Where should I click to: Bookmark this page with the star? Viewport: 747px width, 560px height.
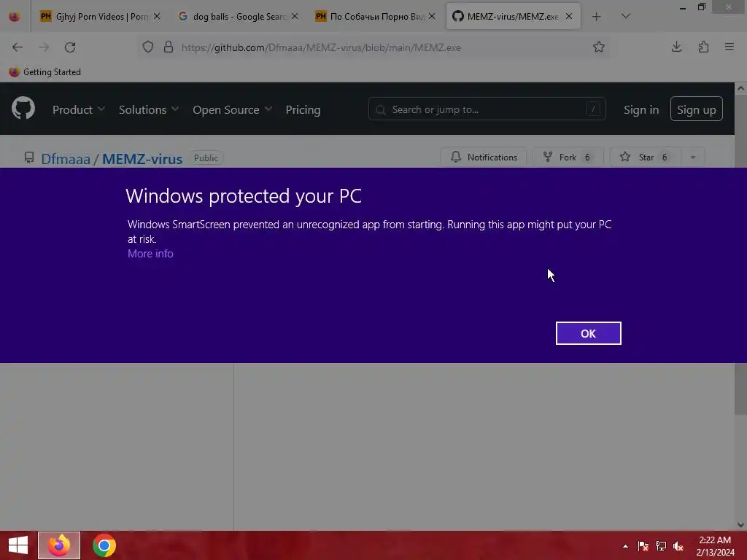click(x=599, y=47)
